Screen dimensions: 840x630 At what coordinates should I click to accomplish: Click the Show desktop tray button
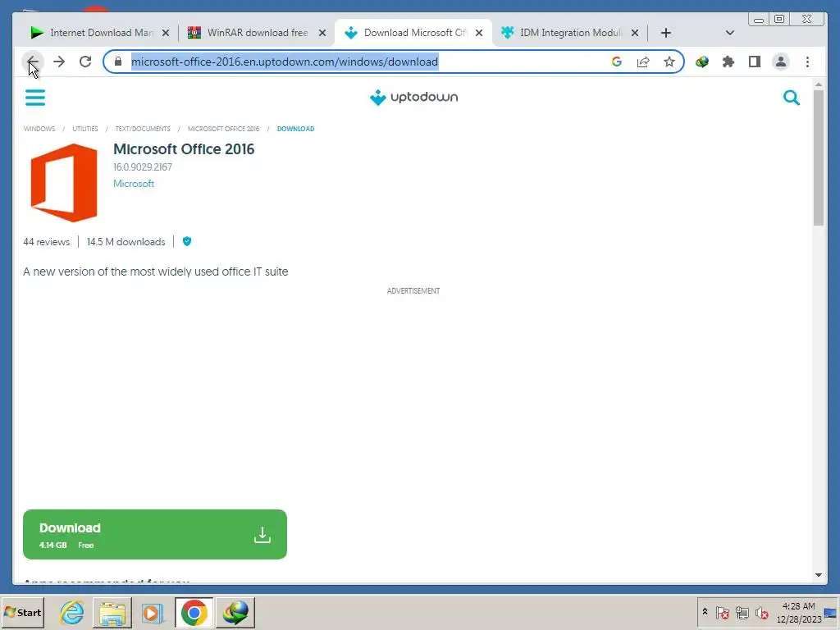[x=831, y=613]
